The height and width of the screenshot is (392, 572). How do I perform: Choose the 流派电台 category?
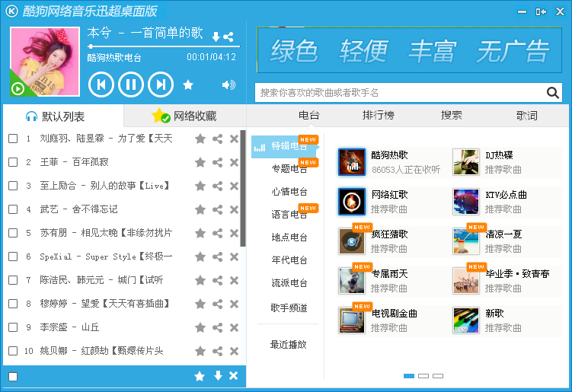click(289, 283)
